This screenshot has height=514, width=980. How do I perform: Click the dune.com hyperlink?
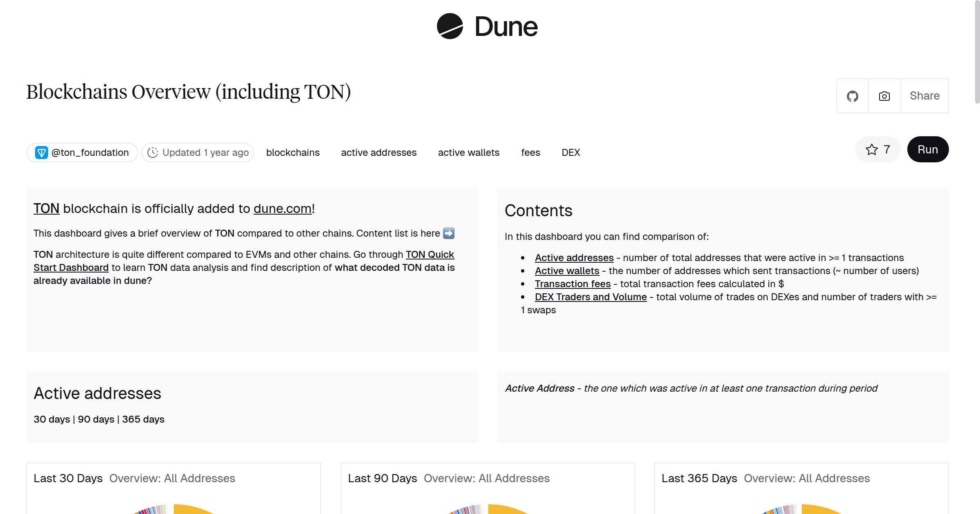click(x=282, y=208)
